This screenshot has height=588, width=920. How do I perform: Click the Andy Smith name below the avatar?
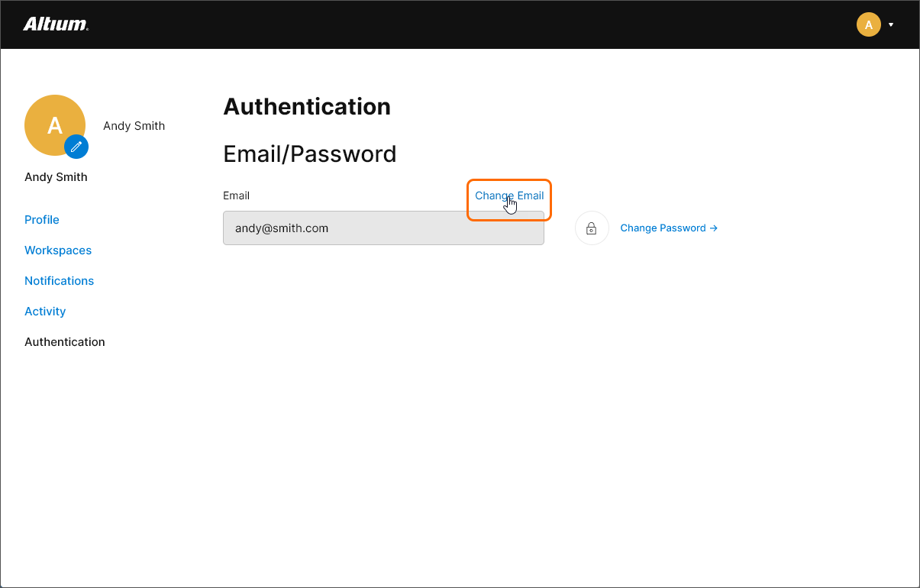[56, 177]
